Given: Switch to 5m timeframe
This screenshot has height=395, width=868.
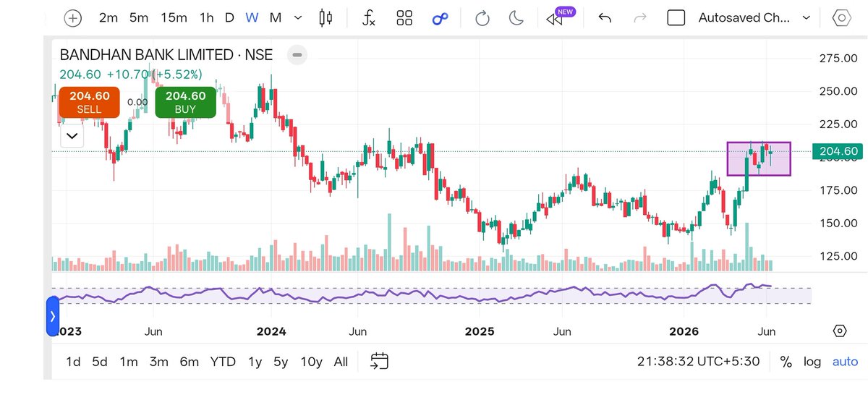Looking at the screenshot, I should click(139, 17).
